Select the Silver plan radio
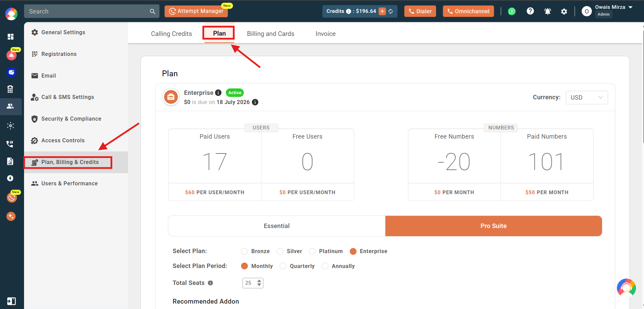Viewport: 644px width, 309px height. (x=280, y=251)
